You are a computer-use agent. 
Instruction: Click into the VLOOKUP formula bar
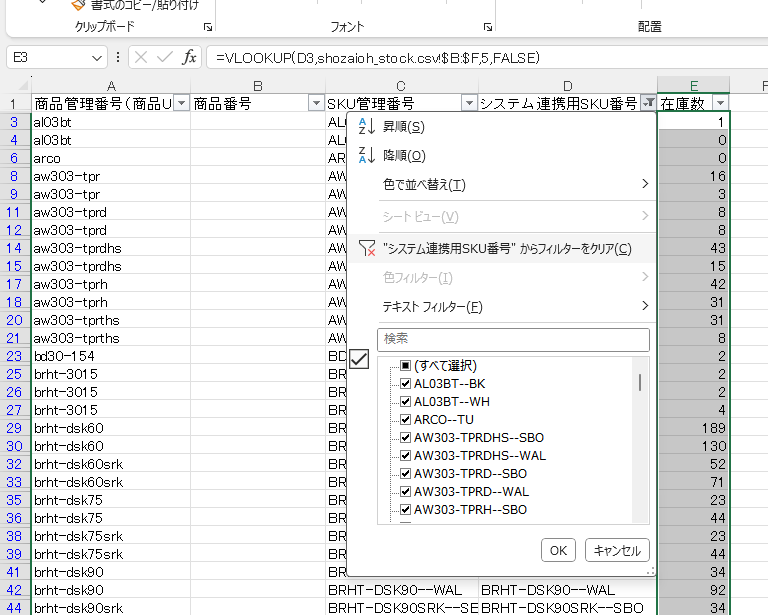(x=487, y=58)
